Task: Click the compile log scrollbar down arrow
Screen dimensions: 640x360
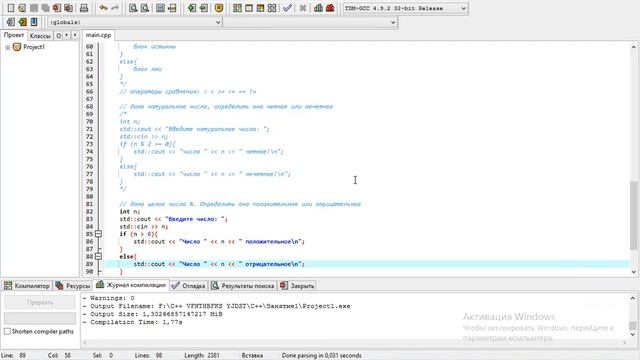Action: point(633,334)
